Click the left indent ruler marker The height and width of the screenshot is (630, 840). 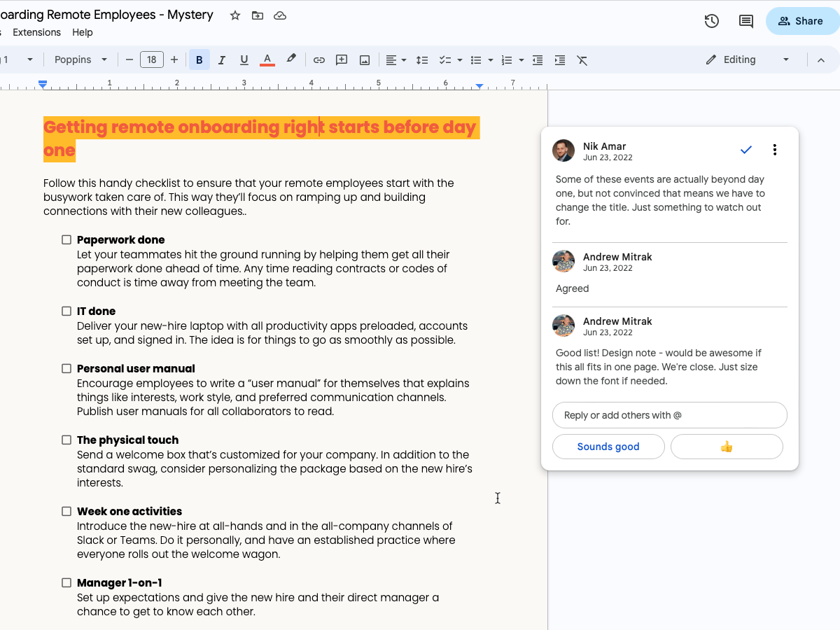pos(43,84)
